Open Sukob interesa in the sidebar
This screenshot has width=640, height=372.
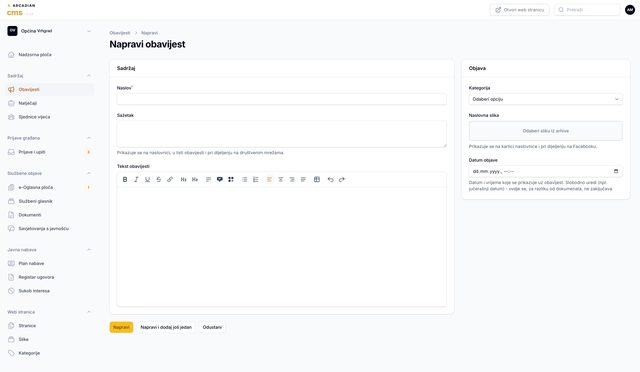(x=50, y=291)
